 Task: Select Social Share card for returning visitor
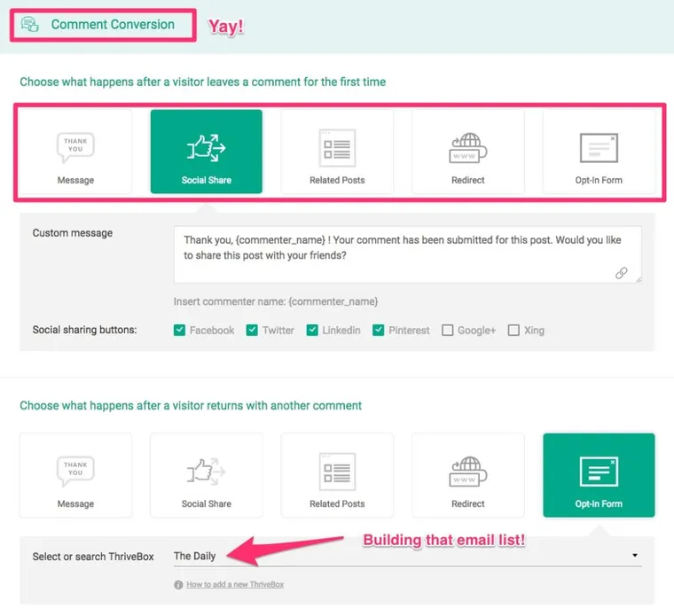(x=207, y=475)
